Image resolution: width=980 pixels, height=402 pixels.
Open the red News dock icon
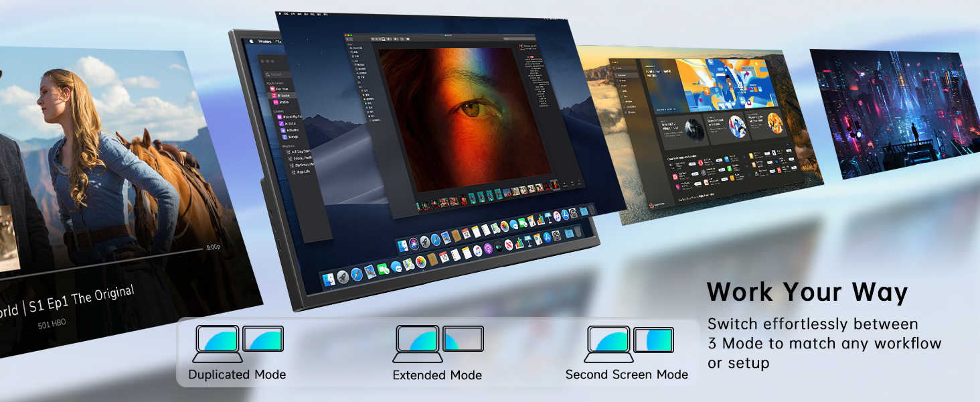coord(509,245)
